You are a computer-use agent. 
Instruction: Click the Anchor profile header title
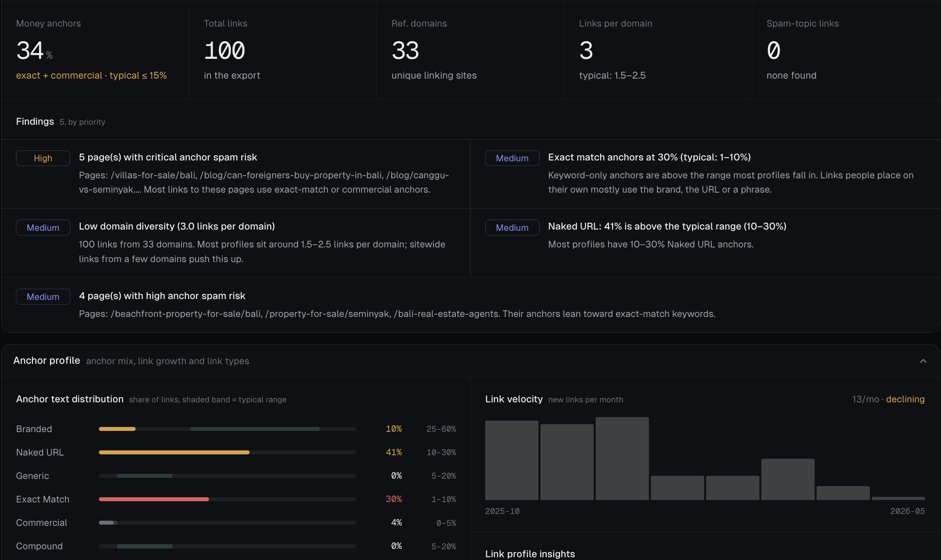tap(47, 361)
